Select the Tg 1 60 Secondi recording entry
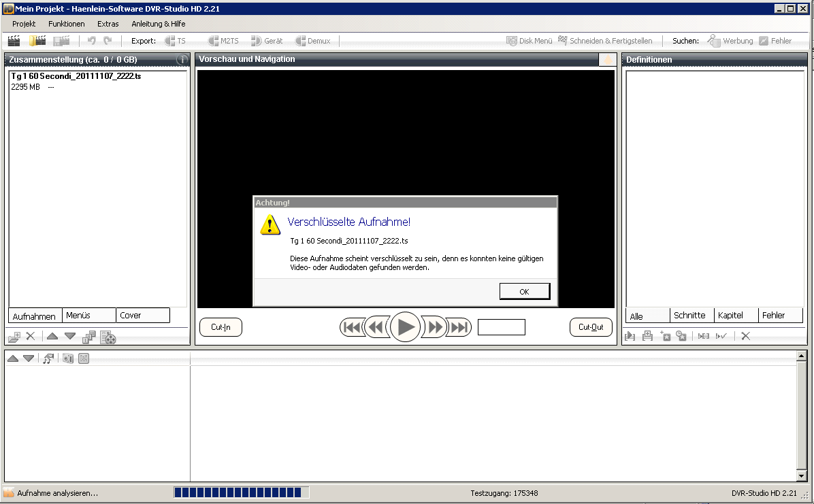 coord(76,76)
